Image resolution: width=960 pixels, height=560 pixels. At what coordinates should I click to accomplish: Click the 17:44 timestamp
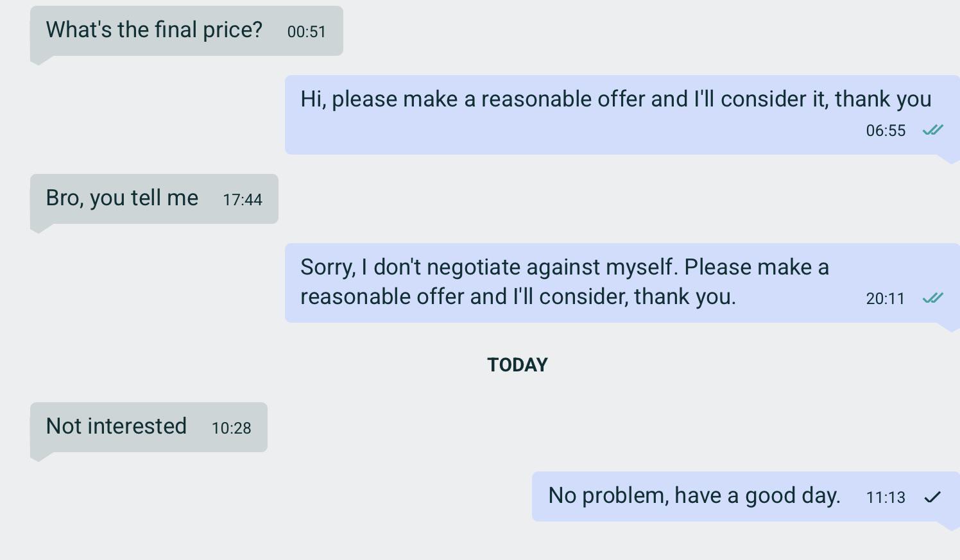[x=243, y=199]
